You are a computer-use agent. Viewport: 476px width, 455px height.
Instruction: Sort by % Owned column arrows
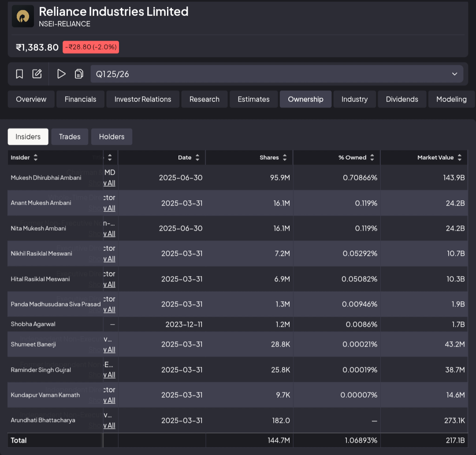click(x=372, y=157)
